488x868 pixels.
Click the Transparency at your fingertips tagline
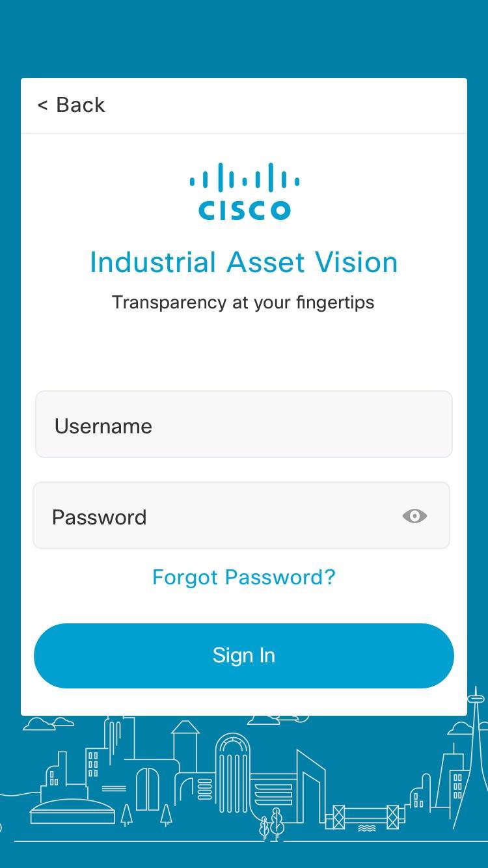click(x=244, y=302)
